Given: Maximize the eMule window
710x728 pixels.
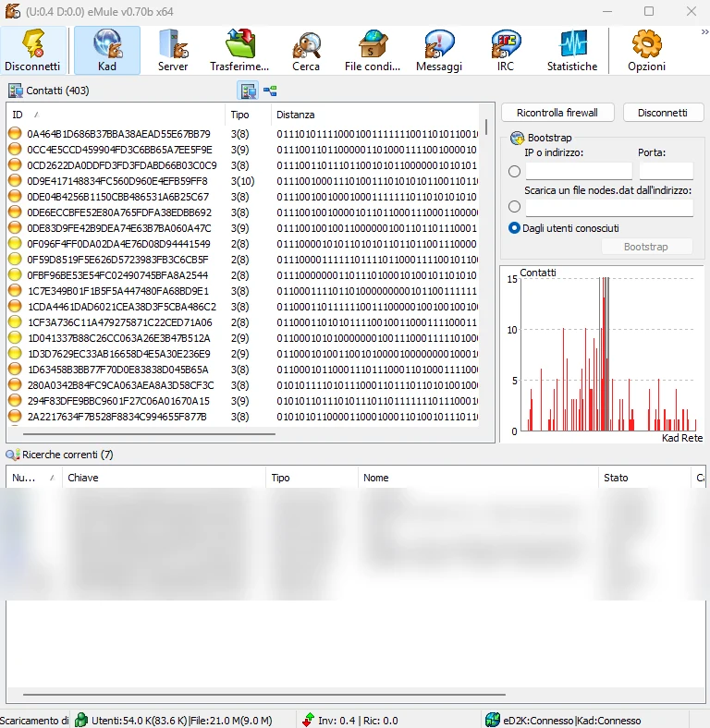Looking at the screenshot, I should 649,11.
